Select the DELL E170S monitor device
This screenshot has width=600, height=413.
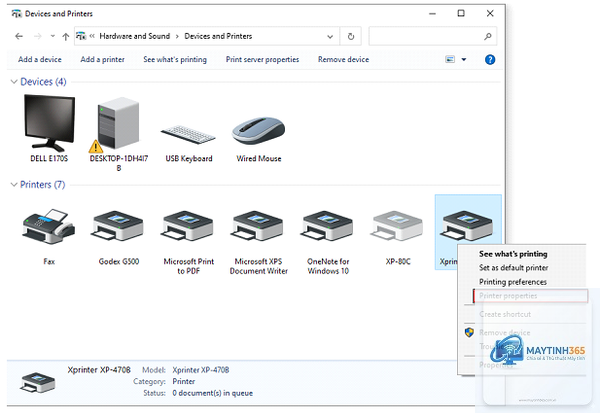tap(49, 123)
